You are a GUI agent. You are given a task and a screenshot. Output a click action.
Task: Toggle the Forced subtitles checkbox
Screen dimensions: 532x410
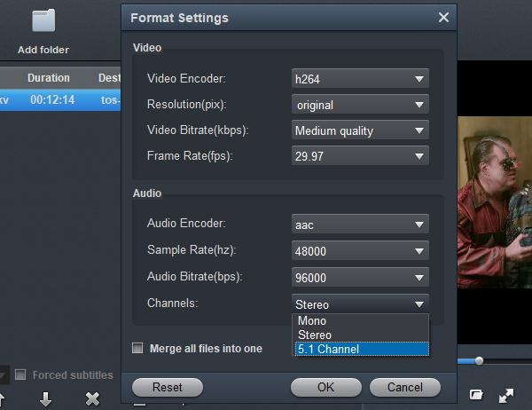[x=20, y=375]
